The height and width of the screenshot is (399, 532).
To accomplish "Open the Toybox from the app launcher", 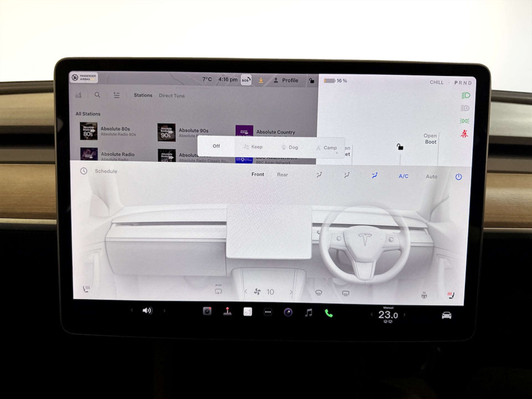I will (228, 311).
